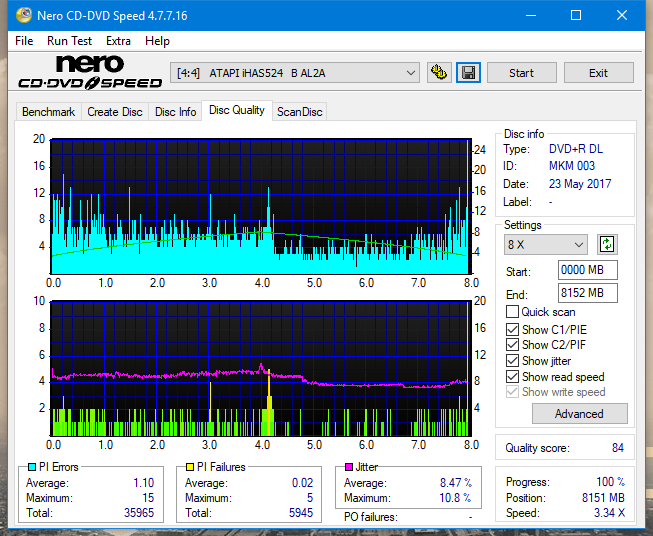Open the drive selection dropdown
Viewport: 653px width, 536px height.
click(294, 73)
